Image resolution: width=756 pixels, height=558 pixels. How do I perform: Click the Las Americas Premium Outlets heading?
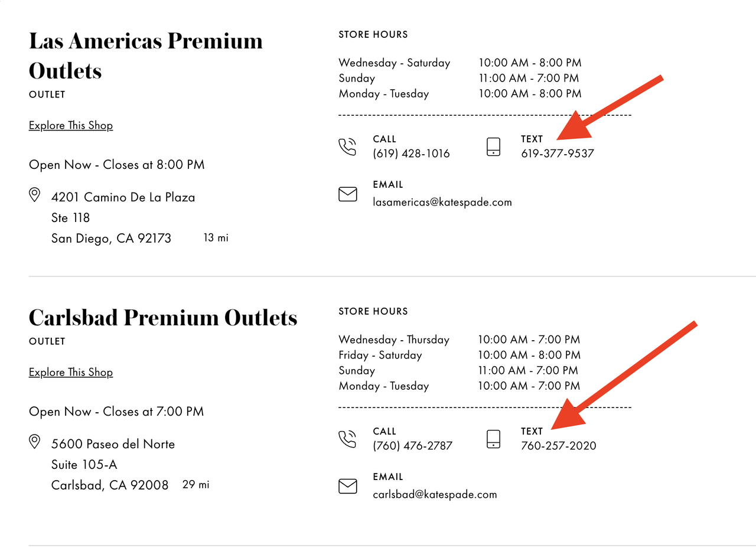point(146,56)
